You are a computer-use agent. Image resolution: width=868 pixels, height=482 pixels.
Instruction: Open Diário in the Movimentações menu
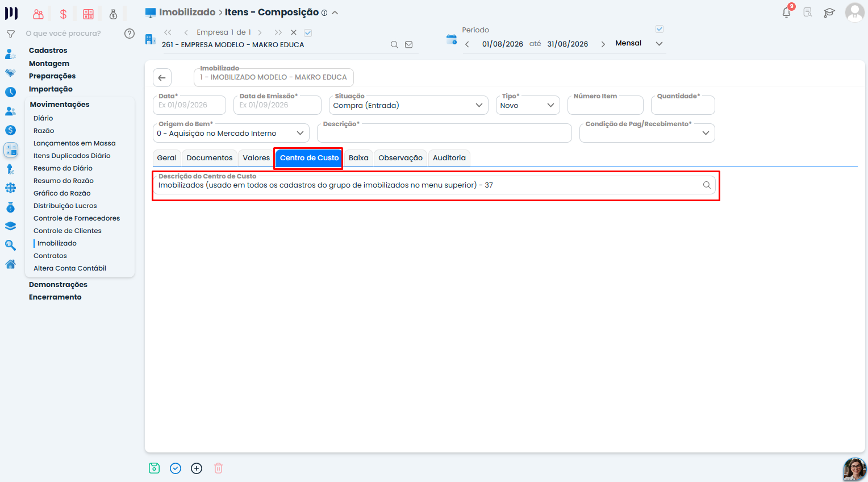(43, 118)
